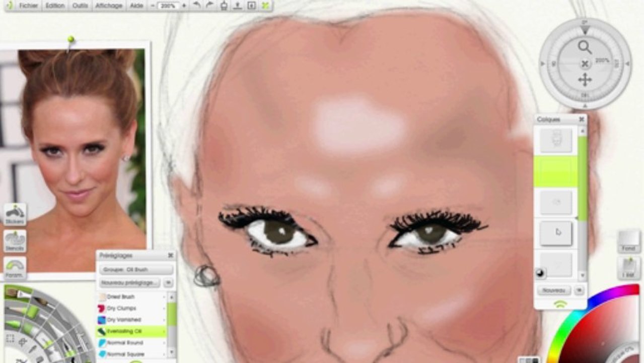Open the Réf. reference images panel
644x363 pixels.
click(x=628, y=268)
